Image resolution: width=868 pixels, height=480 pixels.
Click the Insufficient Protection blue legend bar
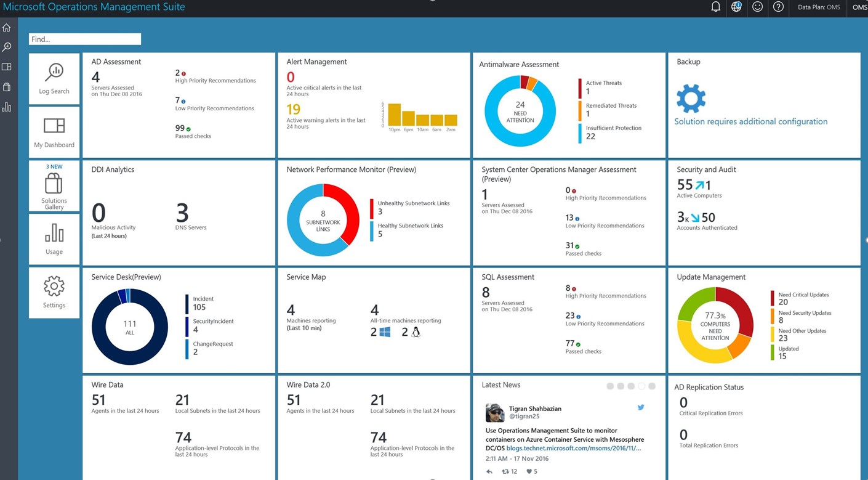coord(580,134)
